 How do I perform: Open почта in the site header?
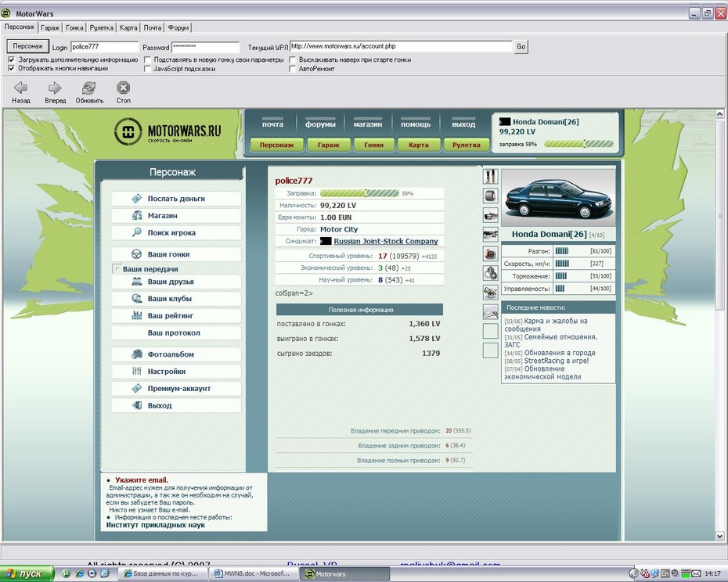[272, 124]
